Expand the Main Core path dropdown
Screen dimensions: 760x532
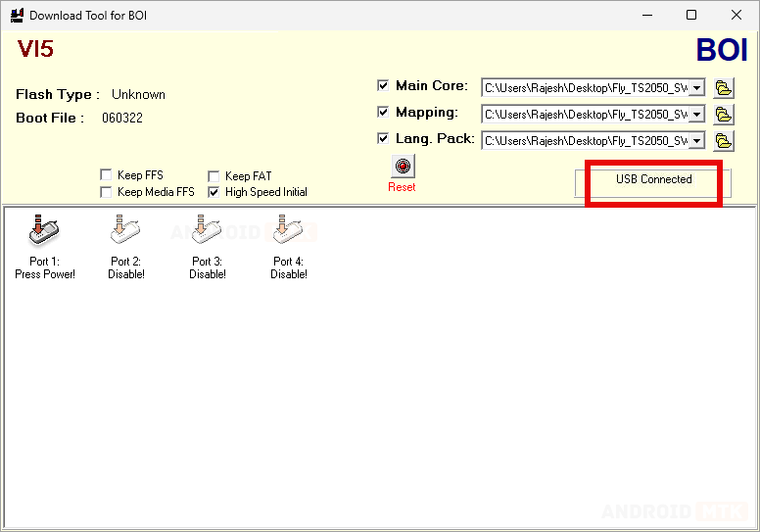coord(696,88)
